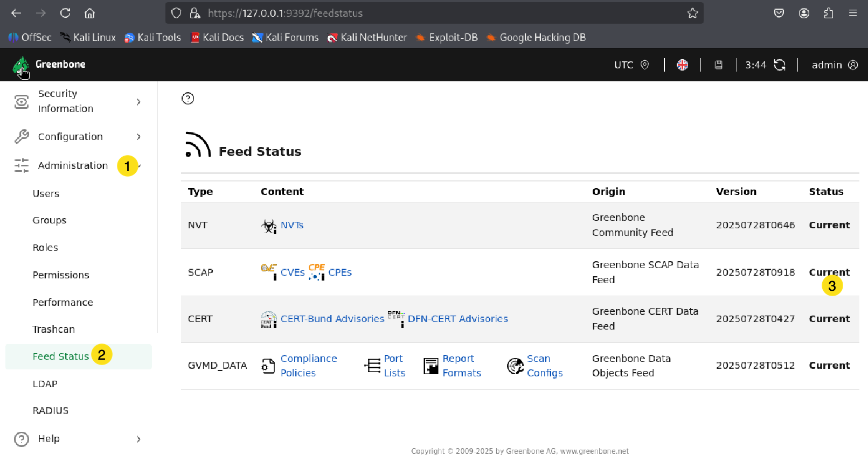Open the DFN-CERT Advisories link
868x455 pixels.
pyautogui.click(x=458, y=319)
